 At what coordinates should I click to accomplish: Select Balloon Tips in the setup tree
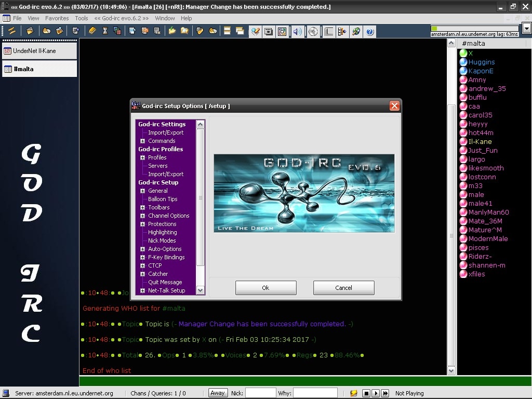pyautogui.click(x=163, y=199)
